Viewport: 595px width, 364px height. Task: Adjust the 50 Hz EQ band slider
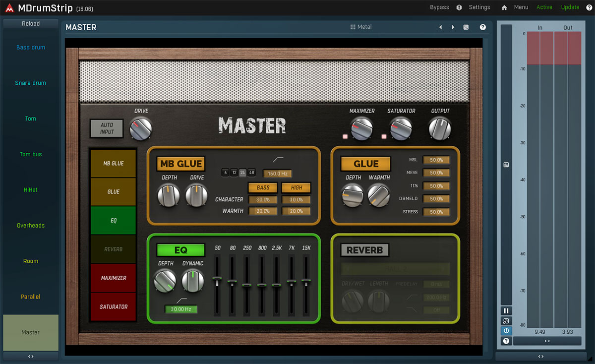217,285
